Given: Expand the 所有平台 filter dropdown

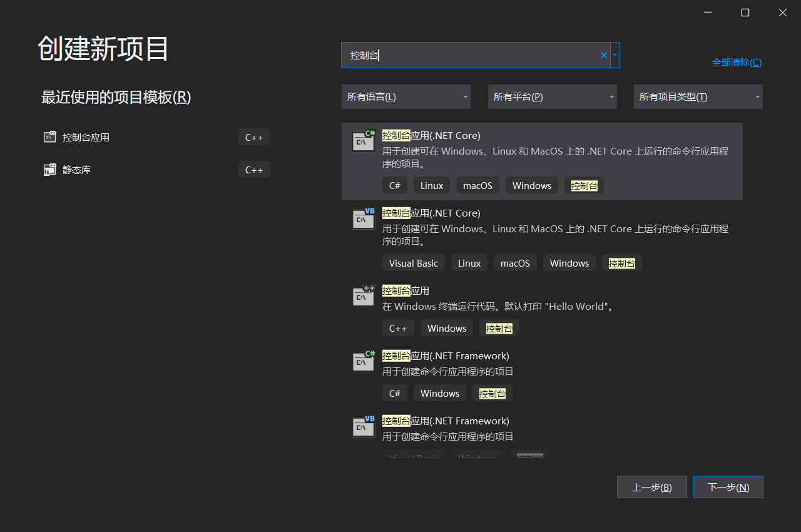Looking at the screenshot, I should tap(552, 96).
